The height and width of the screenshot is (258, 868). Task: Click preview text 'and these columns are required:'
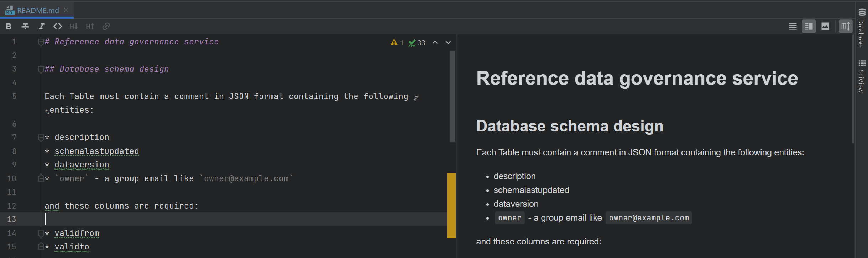(x=538, y=242)
